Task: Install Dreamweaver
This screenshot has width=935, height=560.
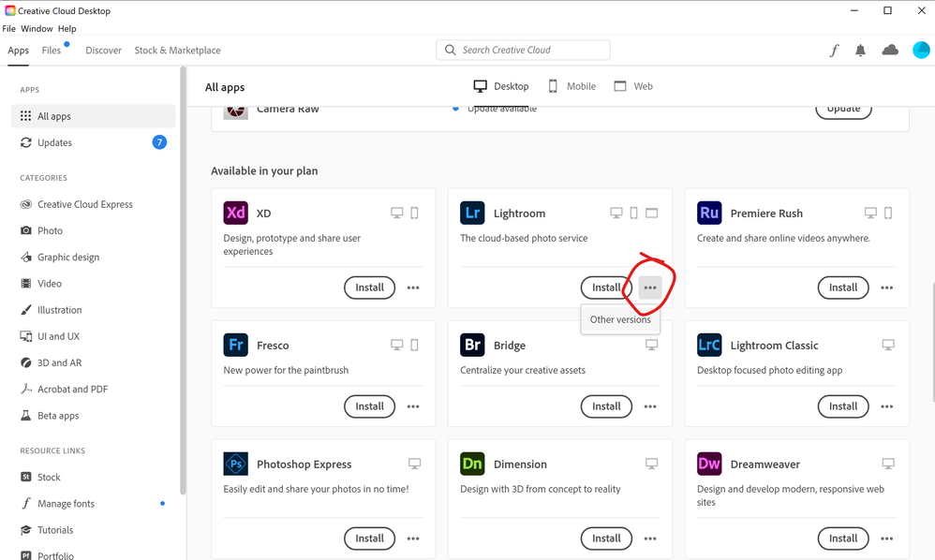Action: (x=842, y=538)
